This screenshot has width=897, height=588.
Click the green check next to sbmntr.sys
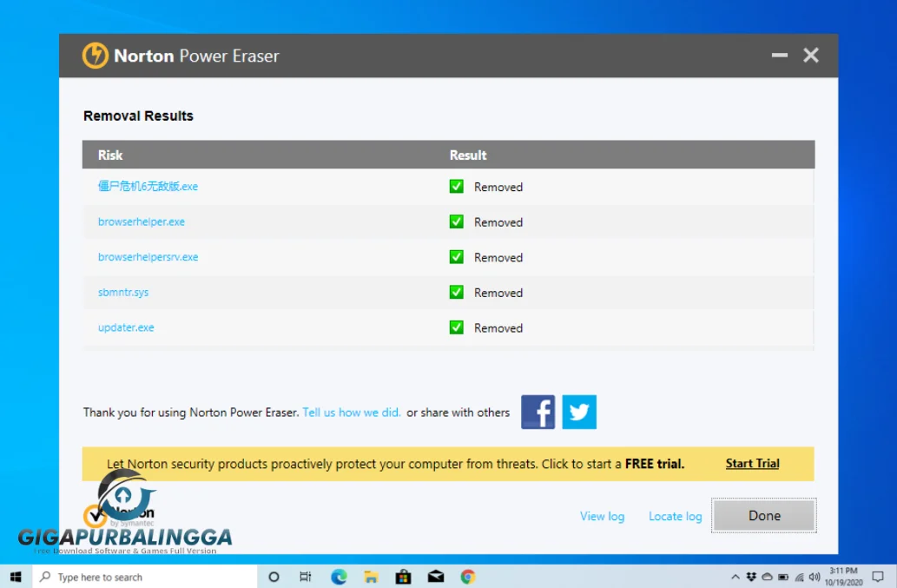pos(457,293)
